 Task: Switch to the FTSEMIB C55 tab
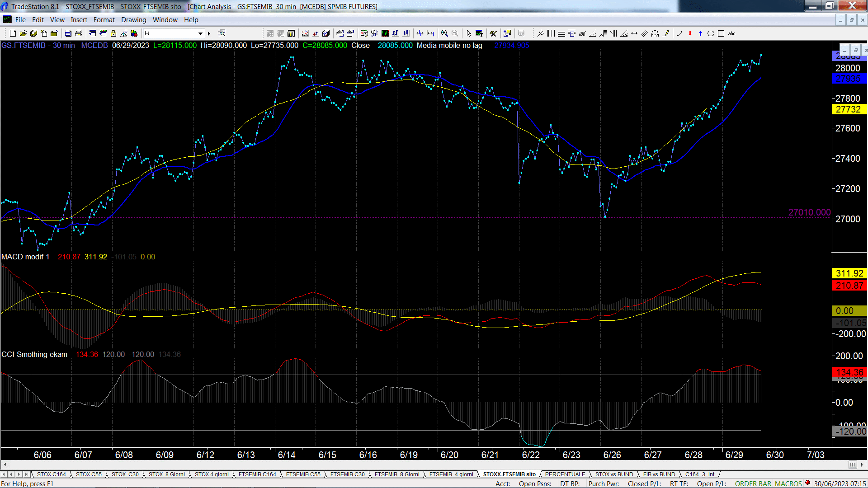303,474
